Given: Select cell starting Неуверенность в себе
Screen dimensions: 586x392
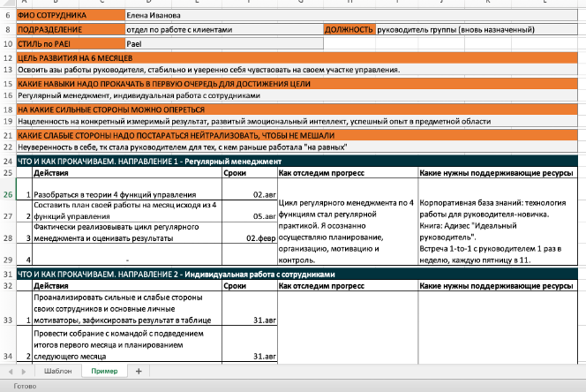Looking at the screenshot, I should click(x=297, y=147).
